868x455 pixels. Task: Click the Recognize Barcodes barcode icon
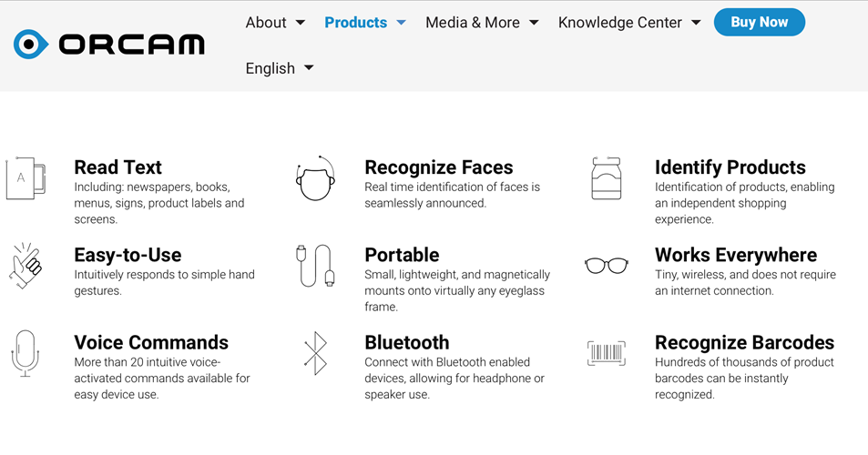tap(607, 353)
